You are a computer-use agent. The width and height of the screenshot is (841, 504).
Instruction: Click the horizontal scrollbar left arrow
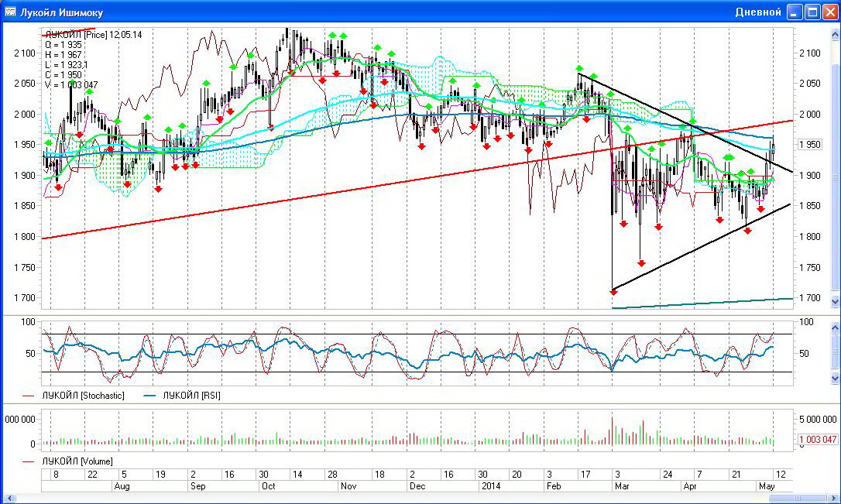click(9, 499)
